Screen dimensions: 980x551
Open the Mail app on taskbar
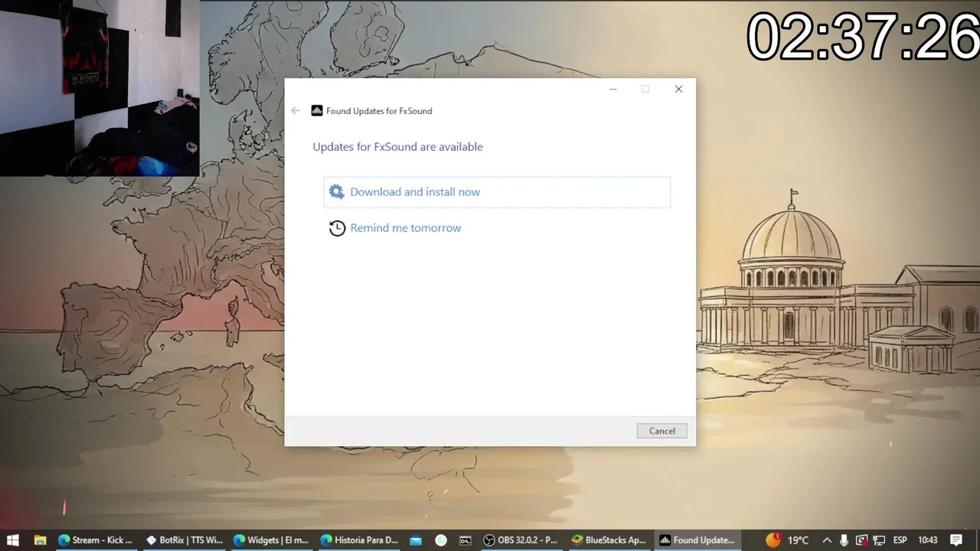point(416,540)
